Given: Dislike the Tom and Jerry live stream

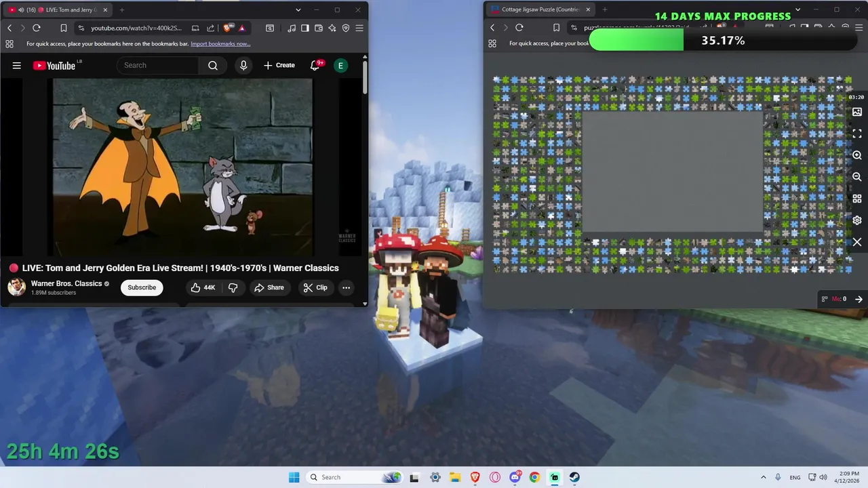Looking at the screenshot, I should pos(233,287).
